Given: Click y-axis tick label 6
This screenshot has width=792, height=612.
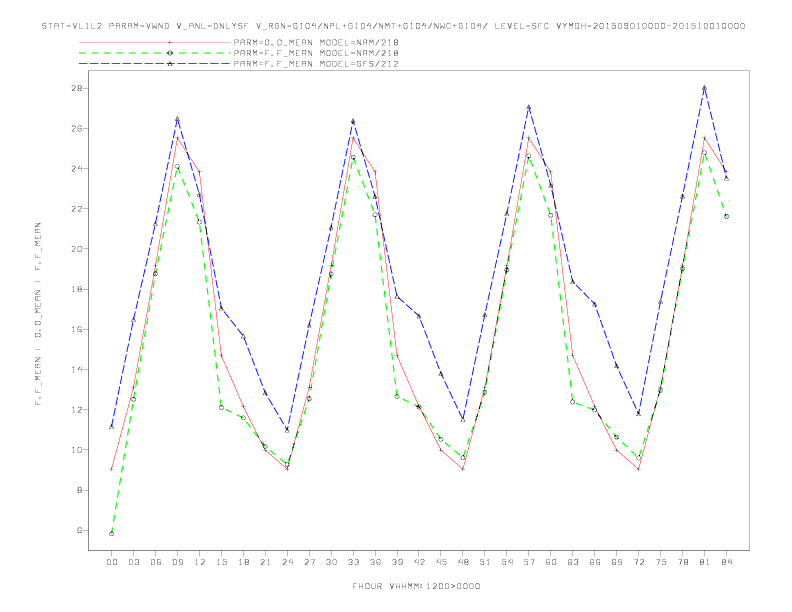Looking at the screenshot, I should tap(79, 530).
